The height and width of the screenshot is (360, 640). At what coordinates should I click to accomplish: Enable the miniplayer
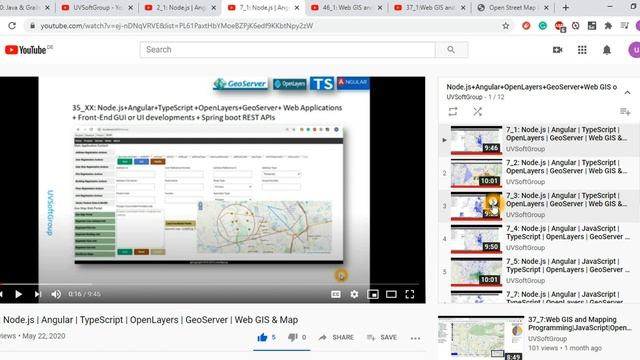pyautogui.click(x=373, y=294)
